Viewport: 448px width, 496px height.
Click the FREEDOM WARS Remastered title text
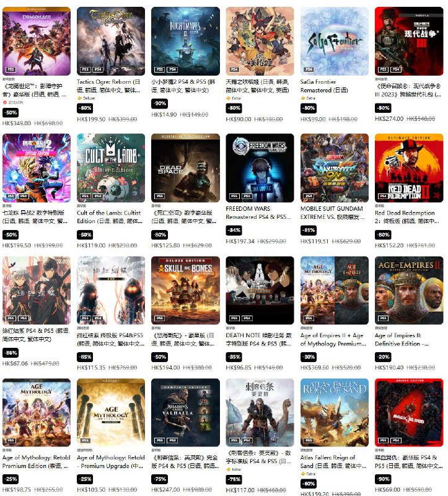tap(258, 213)
